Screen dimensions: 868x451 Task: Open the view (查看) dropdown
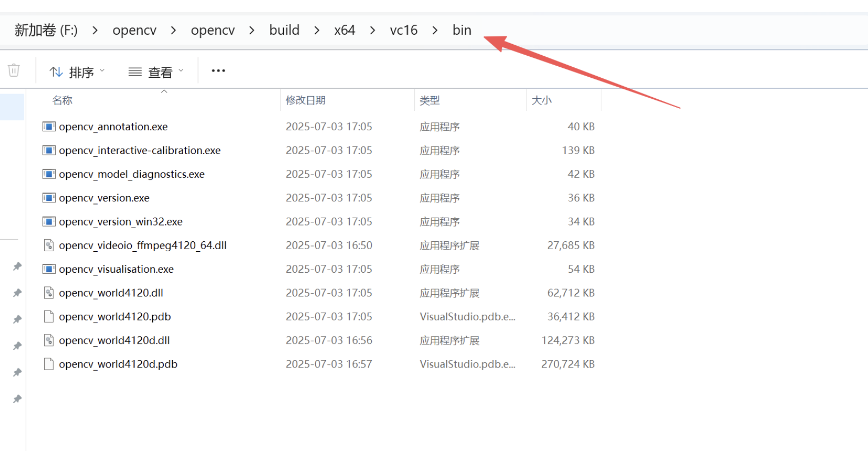pos(156,71)
